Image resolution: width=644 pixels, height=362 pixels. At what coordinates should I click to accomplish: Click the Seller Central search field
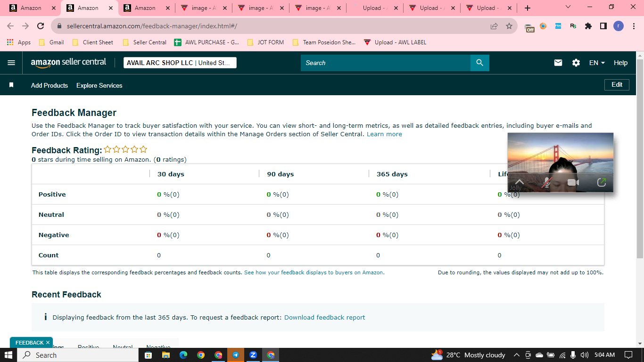[385, 63]
